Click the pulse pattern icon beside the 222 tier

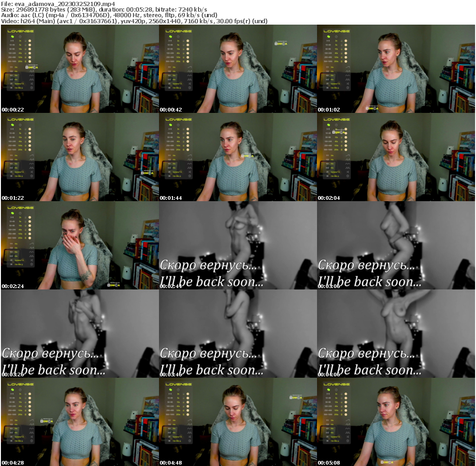32,79
